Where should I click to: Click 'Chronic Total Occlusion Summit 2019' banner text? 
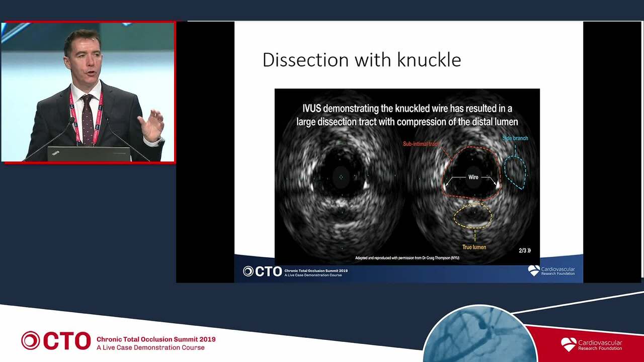click(x=156, y=339)
